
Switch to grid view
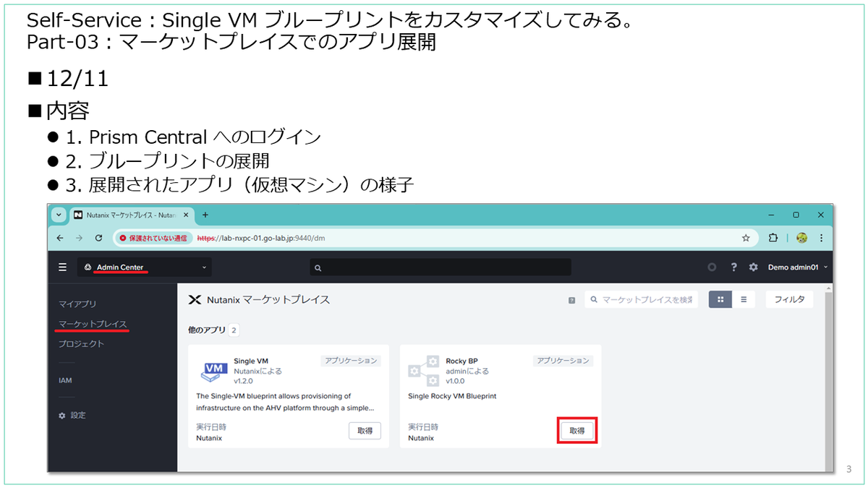point(720,299)
